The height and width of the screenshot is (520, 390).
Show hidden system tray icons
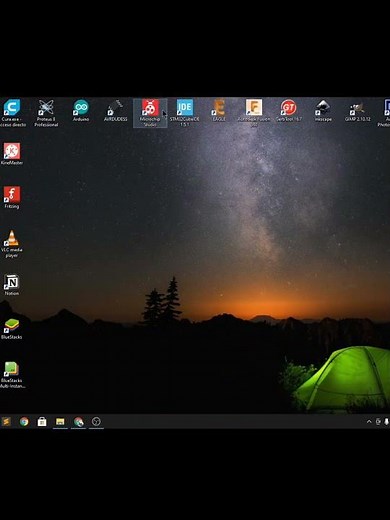pyautogui.click(x=369, y=422)
